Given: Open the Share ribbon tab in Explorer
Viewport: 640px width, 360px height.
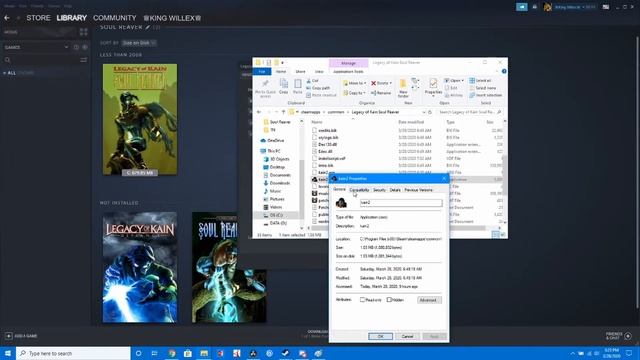Looking at the screenshot, I should (x=300, y=71).
